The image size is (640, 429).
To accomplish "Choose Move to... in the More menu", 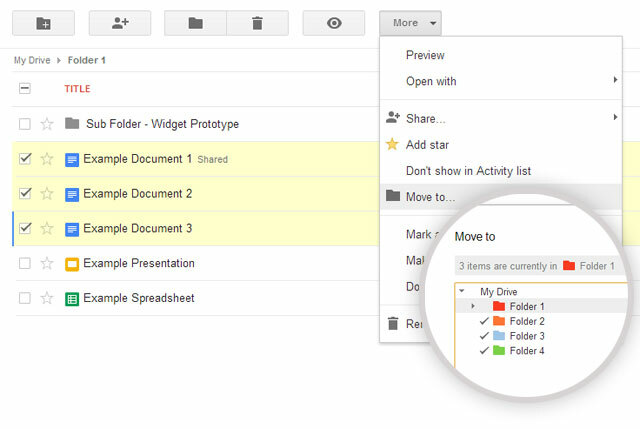I will [500, 197].
